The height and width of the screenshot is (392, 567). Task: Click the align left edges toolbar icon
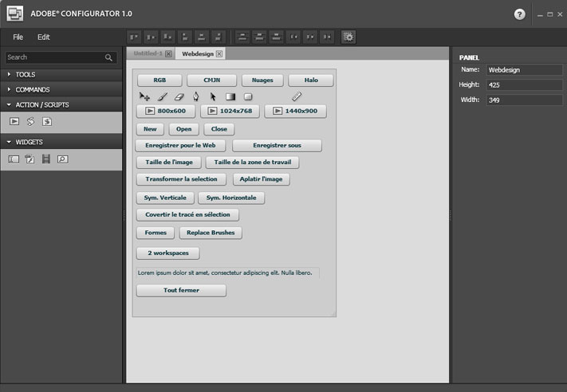point(185,37)
